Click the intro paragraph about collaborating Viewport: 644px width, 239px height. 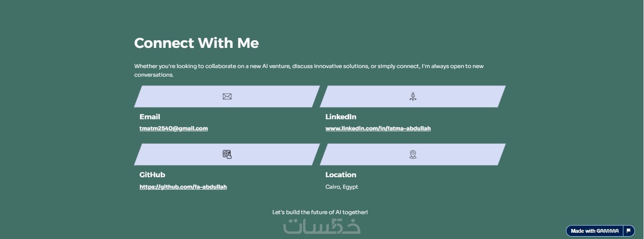point(308,70)
